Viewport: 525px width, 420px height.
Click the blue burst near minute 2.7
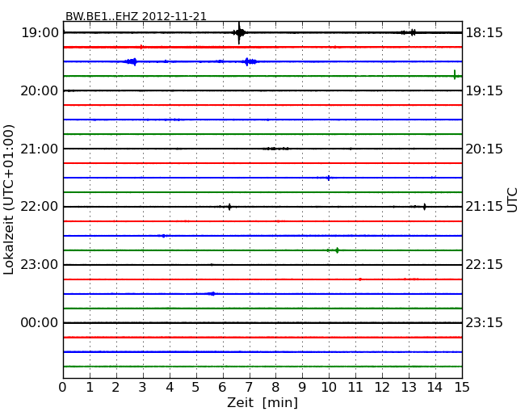pos(132,61)
